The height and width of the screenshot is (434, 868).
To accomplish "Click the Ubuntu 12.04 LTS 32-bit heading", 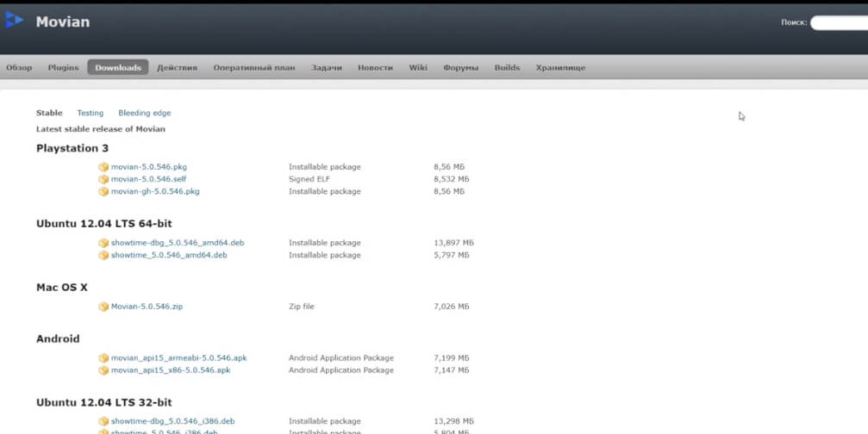I will click(104, 402).
